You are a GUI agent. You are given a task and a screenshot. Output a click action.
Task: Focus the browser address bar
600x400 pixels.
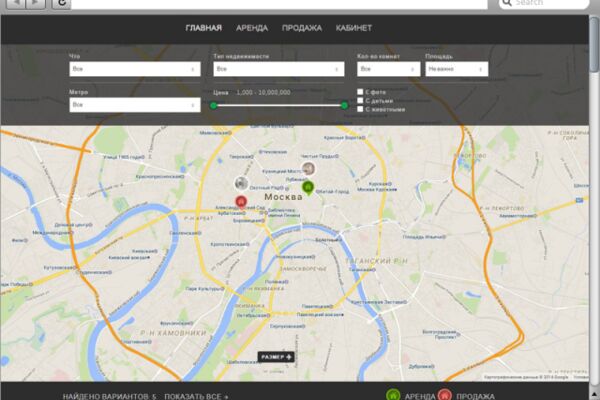[279, 4]
